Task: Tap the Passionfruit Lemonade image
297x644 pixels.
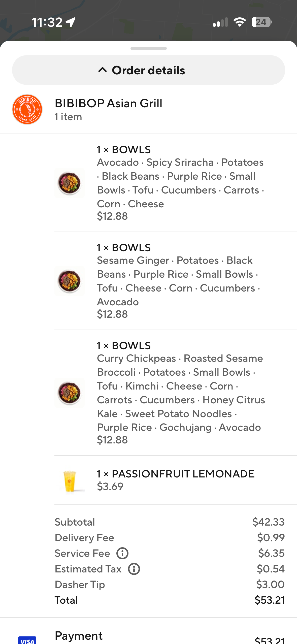Action: (x=70, y=481)
